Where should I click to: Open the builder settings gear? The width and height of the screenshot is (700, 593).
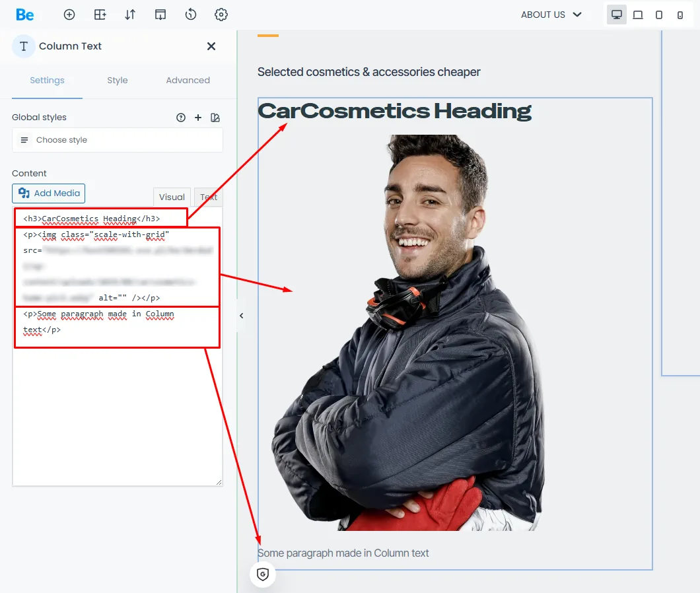(221, 15)
